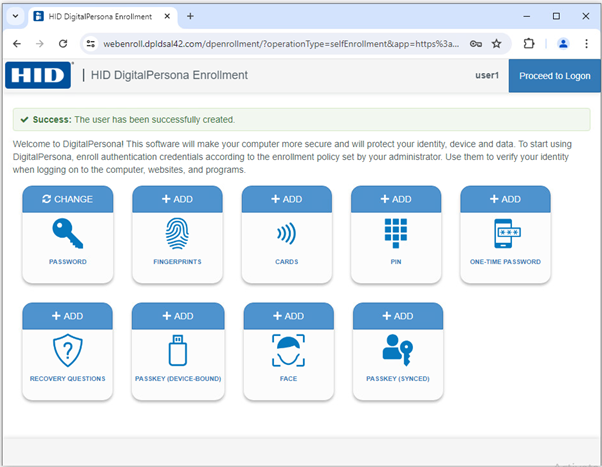The height and width of the screenshot is (467, 602).
Task: Click the synced passkey user icon
Action: click(397, 351)
